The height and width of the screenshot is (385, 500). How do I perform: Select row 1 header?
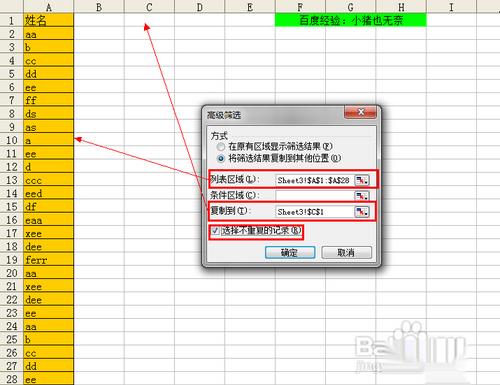[x=12, y=20]
